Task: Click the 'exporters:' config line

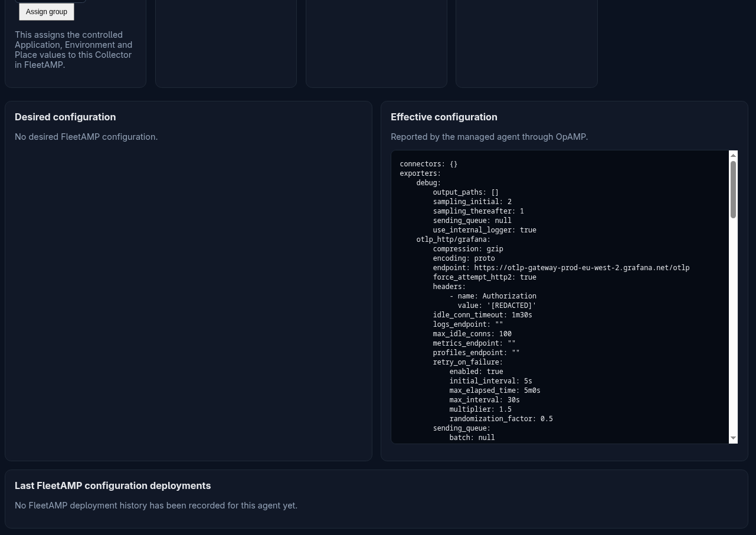Action: (x=420, y=173)
